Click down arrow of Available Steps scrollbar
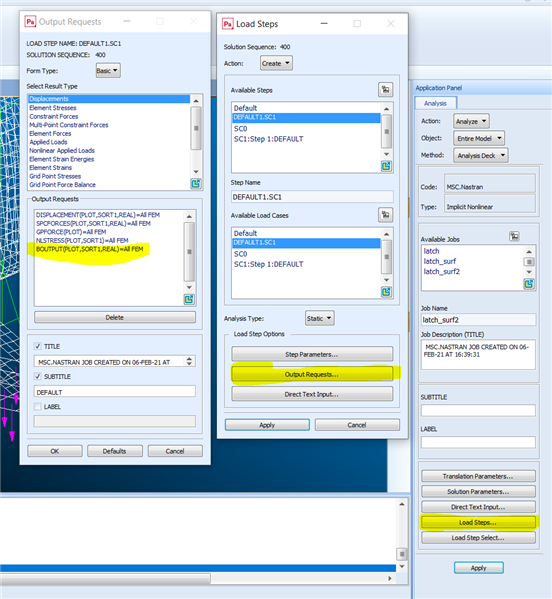The width and height of the screenshot is (552, 599). [x=386, y=154]
